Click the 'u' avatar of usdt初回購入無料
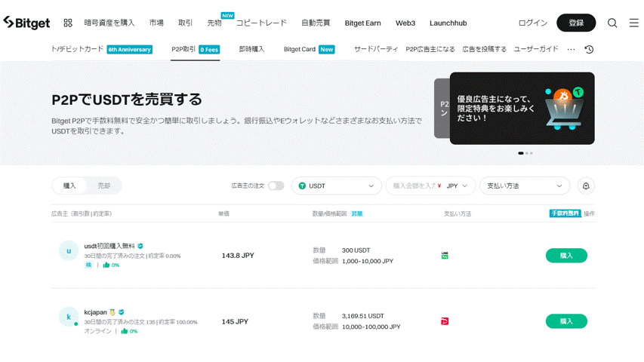 coord(69,251)
